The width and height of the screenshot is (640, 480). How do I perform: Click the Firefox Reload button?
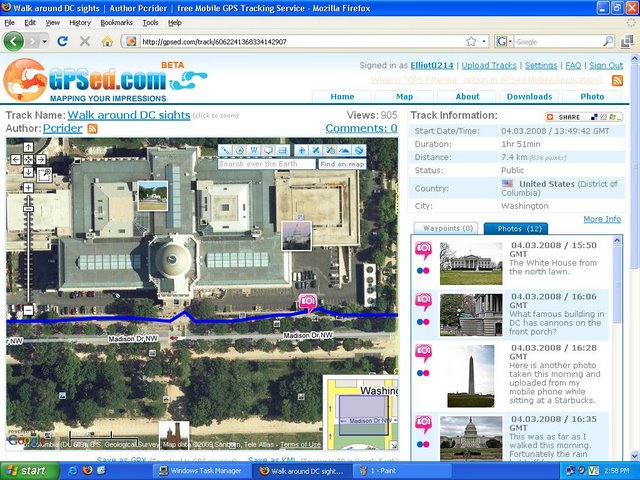coord(62,41)
